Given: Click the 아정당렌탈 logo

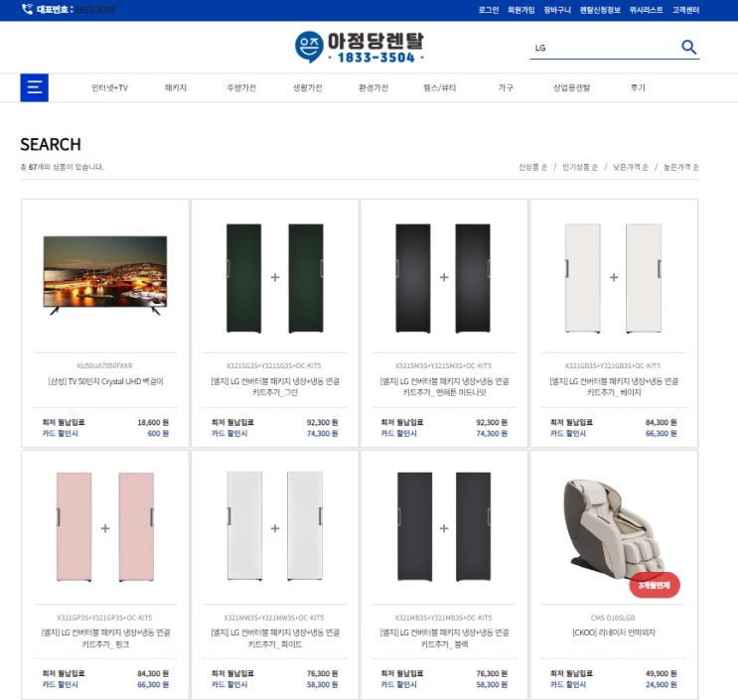Looking at the screenshot, I should pos(360,47).
